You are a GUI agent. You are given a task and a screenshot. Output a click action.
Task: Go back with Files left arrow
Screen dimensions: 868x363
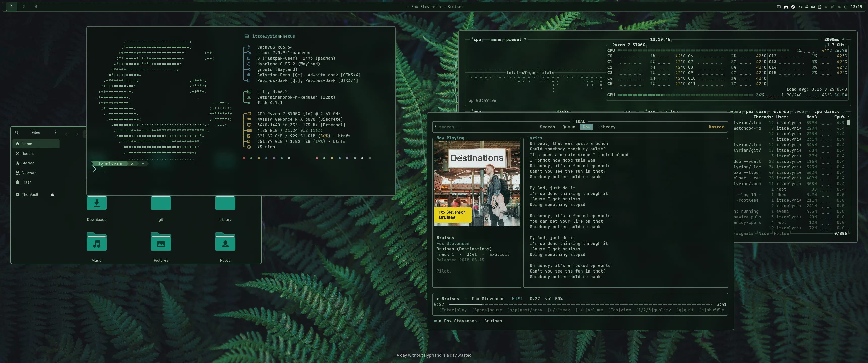tap(67, 134)
